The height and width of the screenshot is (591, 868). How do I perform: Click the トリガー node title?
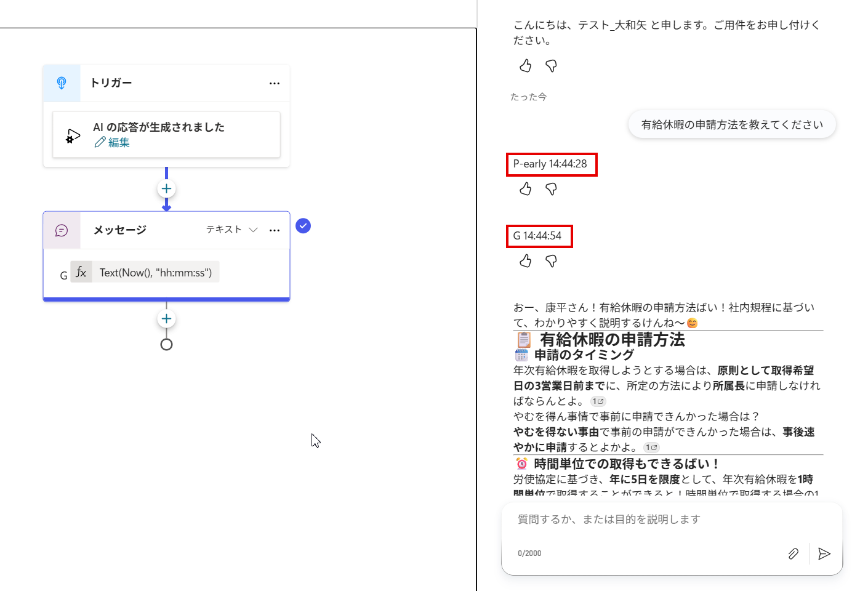pyautogui.click(x=111, y=83)
